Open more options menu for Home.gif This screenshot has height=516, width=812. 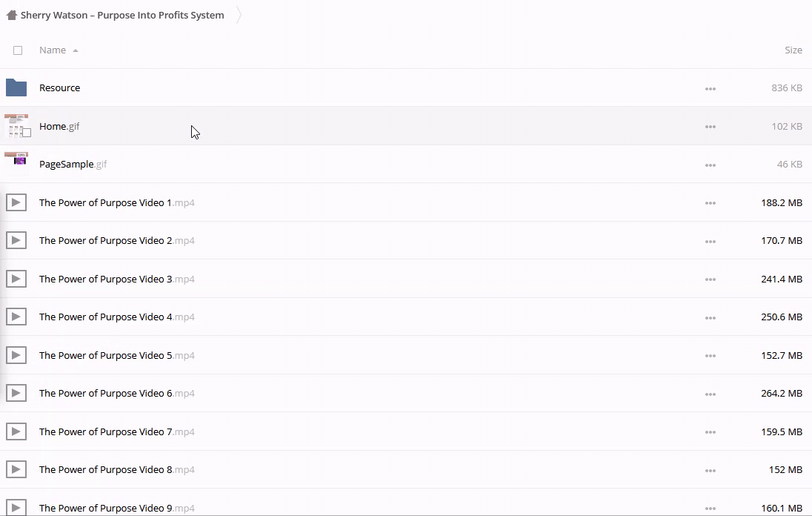tap(710, 127)
